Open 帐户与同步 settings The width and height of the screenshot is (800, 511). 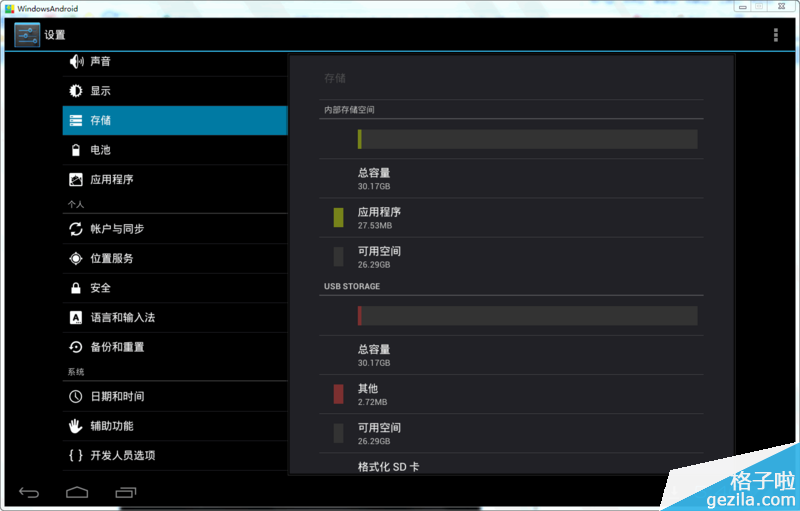coord(175,229)
